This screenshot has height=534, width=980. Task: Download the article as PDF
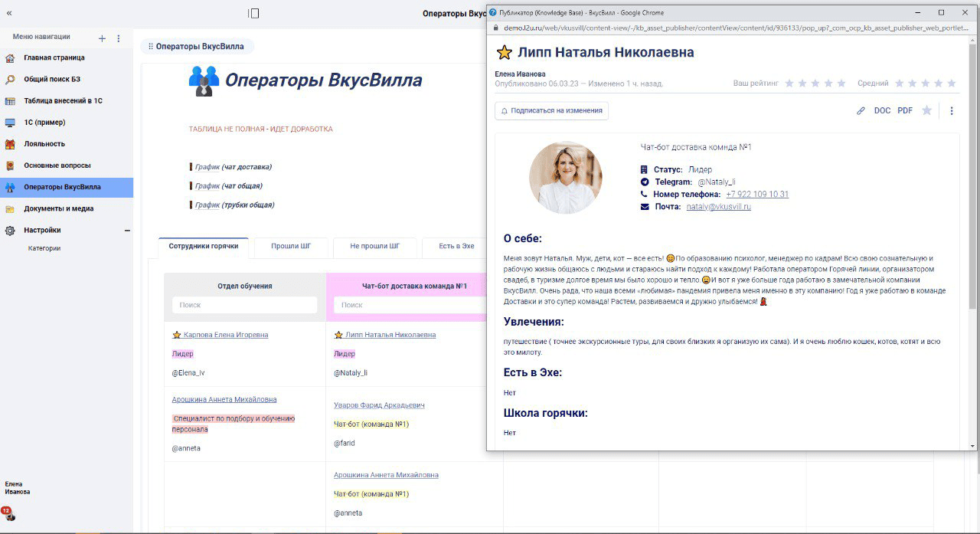[905, 111]
